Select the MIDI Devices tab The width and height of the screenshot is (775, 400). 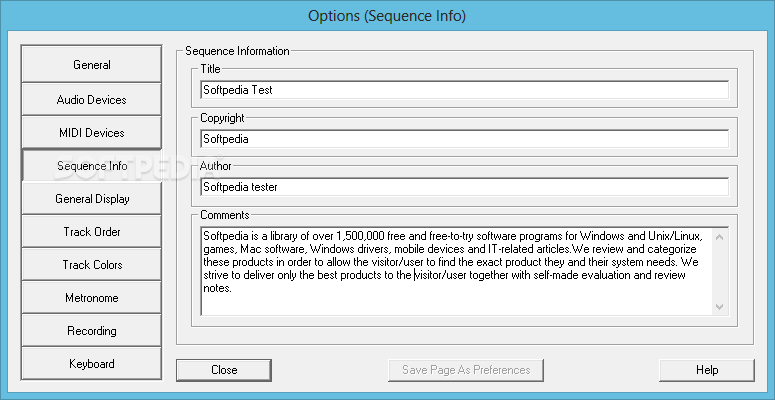click(91, 132)
